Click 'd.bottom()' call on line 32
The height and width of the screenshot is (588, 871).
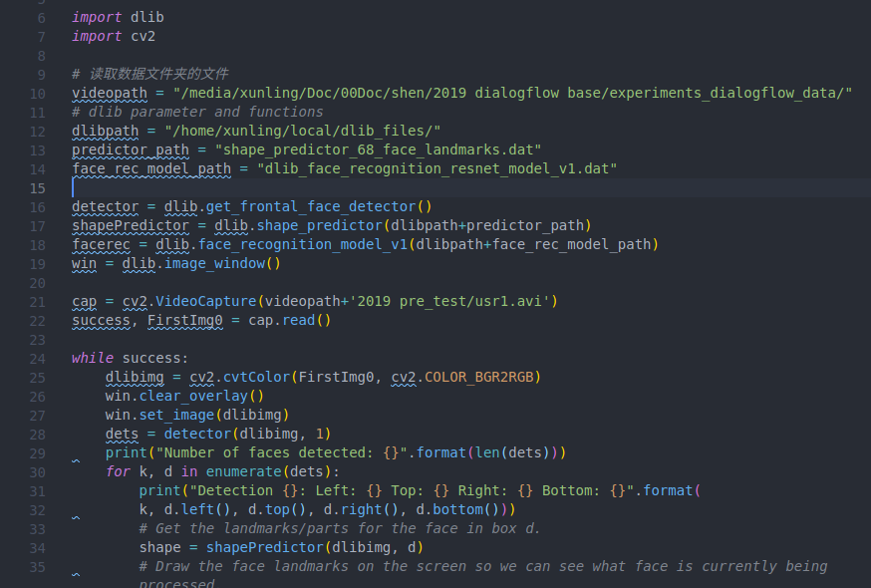(457, 509)
